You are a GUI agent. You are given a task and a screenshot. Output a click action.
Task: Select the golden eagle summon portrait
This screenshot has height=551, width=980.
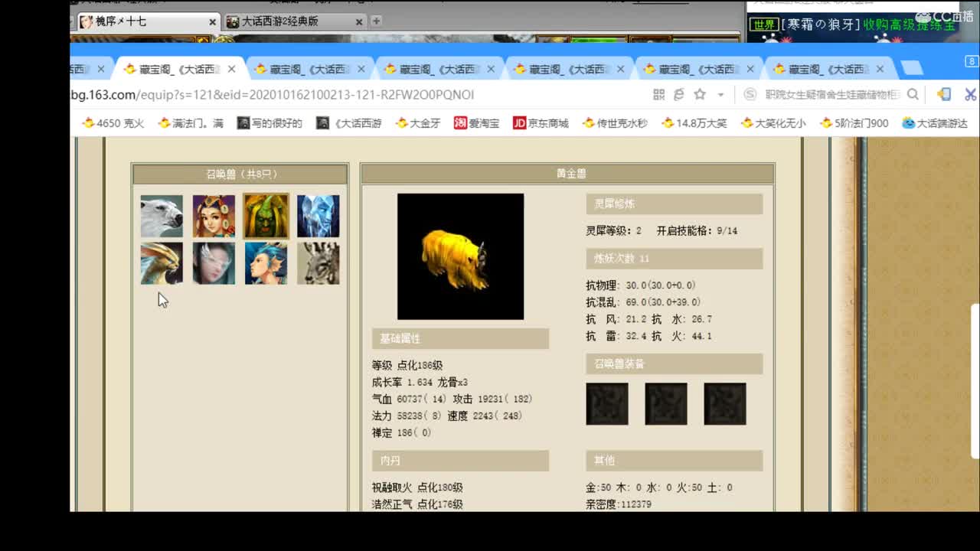tap(162, 263)
